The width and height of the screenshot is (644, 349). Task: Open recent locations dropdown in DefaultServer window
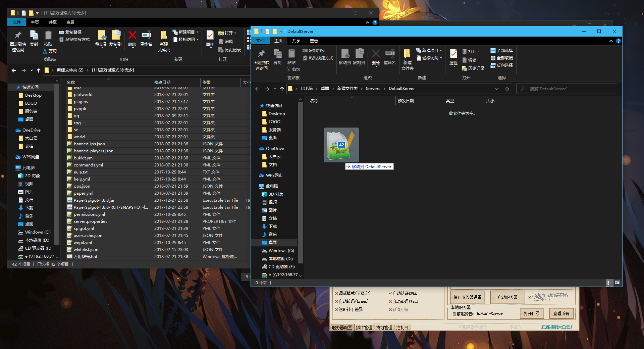275,89
